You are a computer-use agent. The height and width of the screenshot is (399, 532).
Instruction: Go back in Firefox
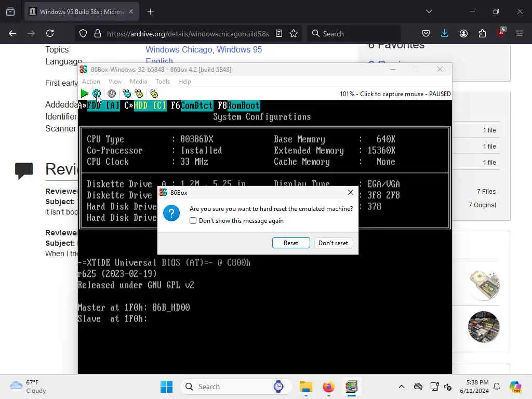click(x=12, y=33)
